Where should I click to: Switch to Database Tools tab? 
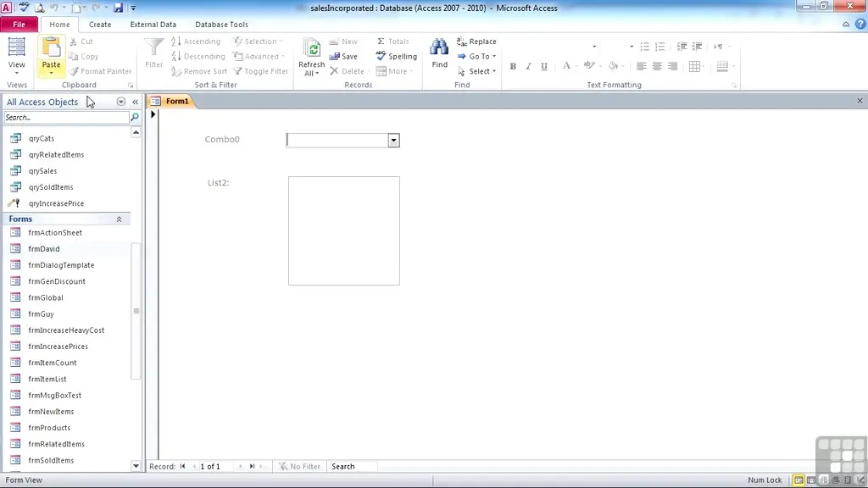221,25
